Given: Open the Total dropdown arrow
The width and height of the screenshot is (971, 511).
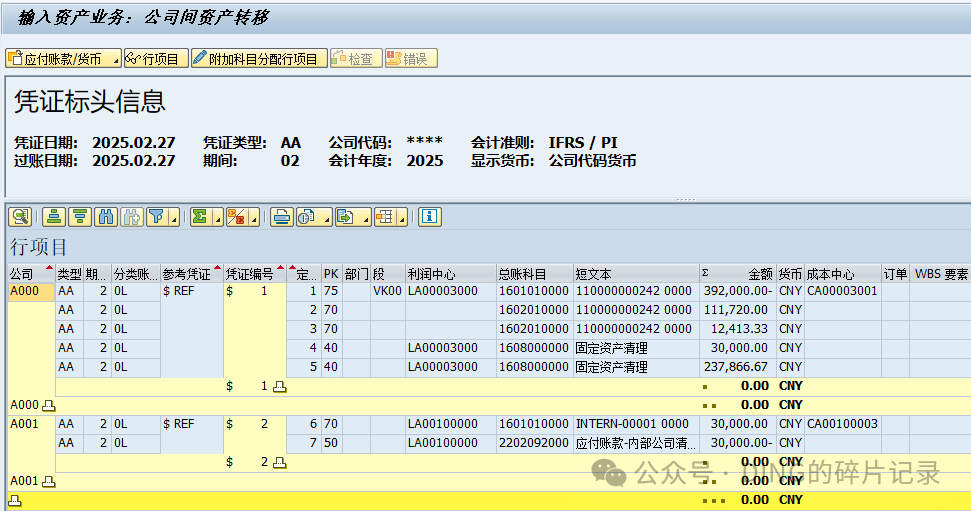Looking at the screenshot, I should (217, 217).
